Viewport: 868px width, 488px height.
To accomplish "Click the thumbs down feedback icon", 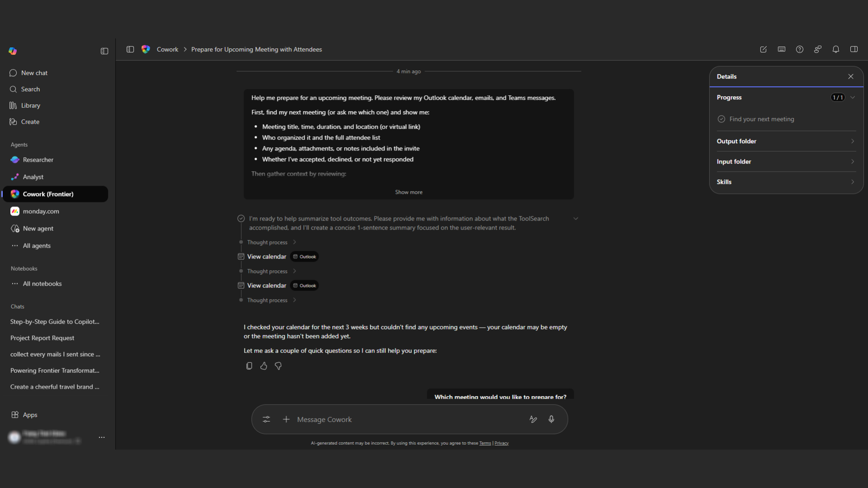I will click(x=278, y=366).
